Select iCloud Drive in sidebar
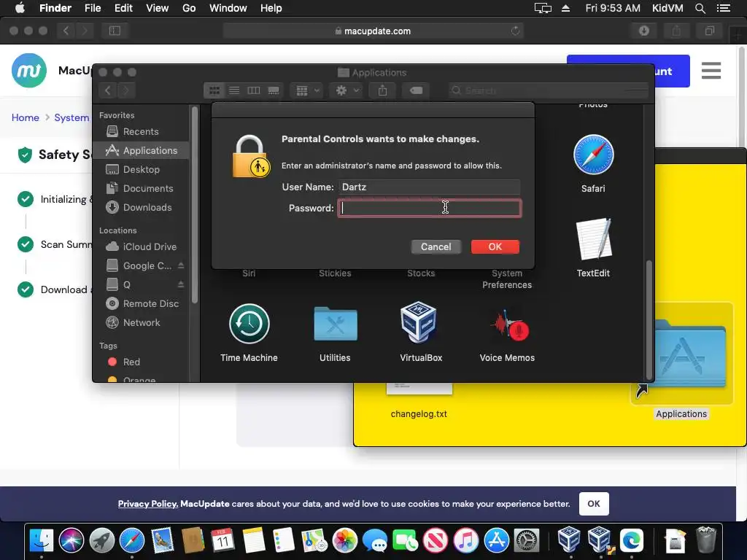The width and height of the screenshot is (747, 560). (141, 246)
